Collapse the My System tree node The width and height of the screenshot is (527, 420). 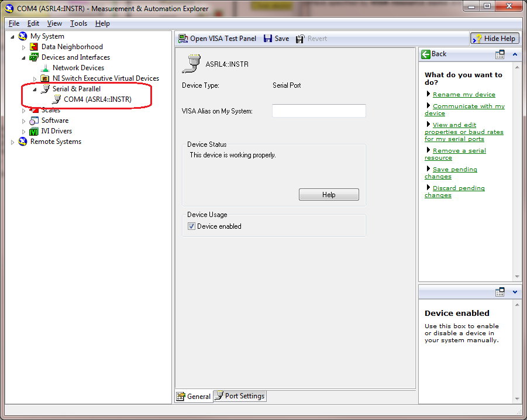pyautogui.click(x=12, y=37)
